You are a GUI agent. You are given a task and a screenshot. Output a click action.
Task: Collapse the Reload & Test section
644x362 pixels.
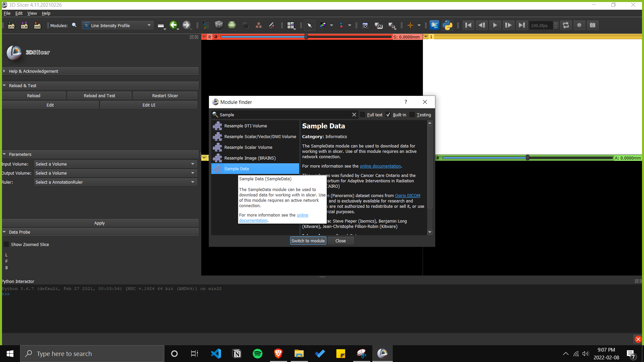(100, 85)
